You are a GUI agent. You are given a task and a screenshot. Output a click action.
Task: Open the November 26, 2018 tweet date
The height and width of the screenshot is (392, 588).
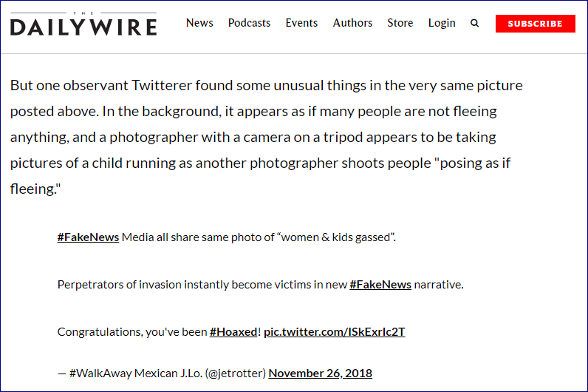point(321,374)
